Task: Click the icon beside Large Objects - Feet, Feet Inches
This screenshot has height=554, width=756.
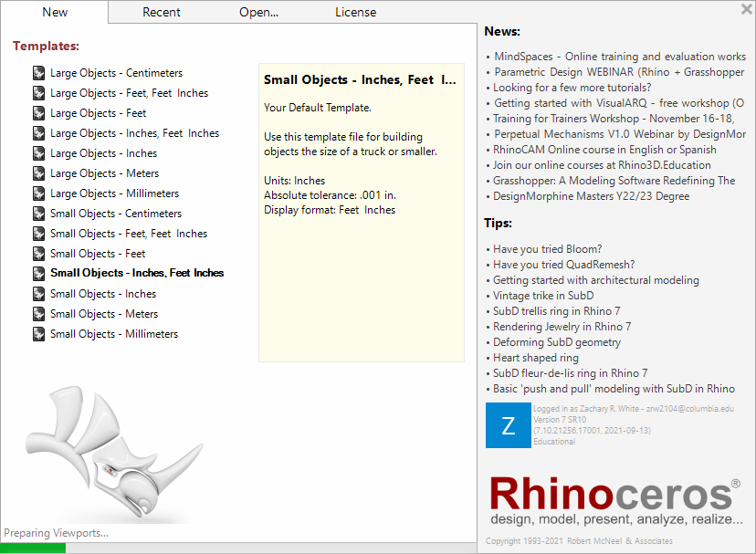Action: tap(38, 93)
